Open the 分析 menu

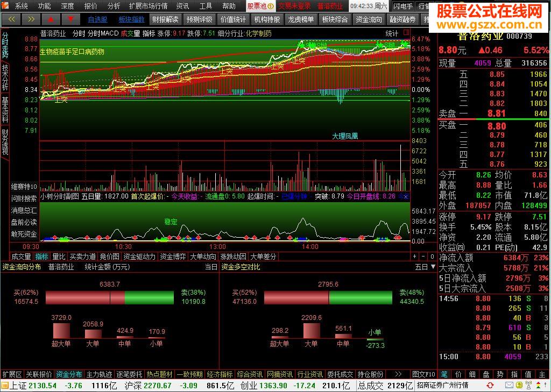point(114,6)
